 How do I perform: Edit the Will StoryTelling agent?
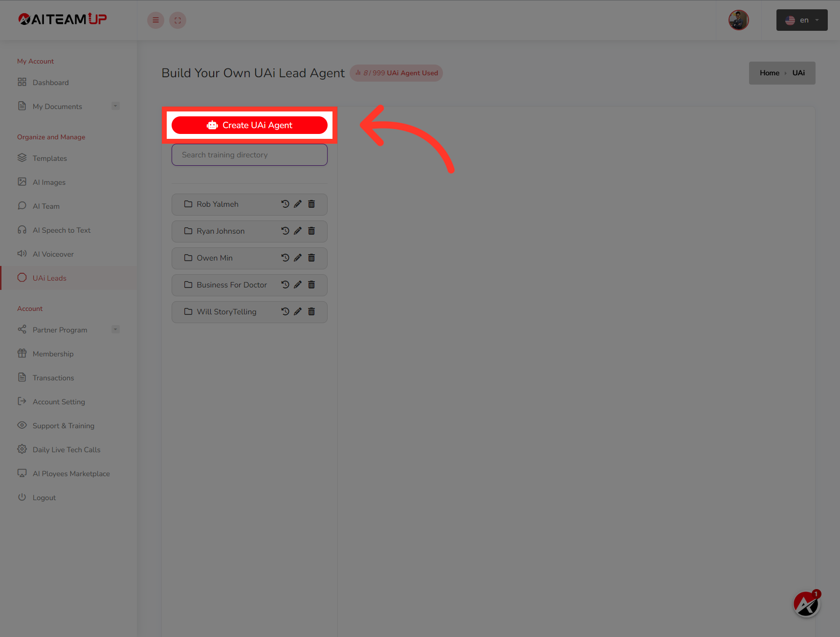pyautogui.click(x=298, y=311)
